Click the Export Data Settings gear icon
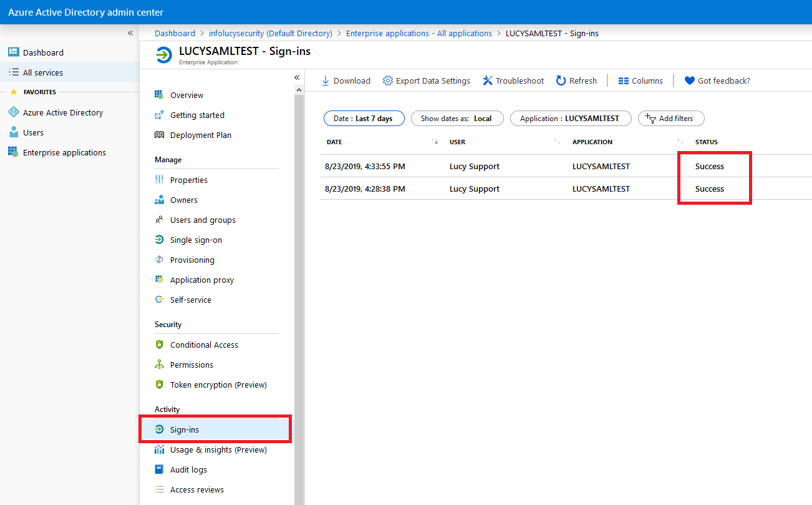The image size is (812, 505). (x=387, y=81)
